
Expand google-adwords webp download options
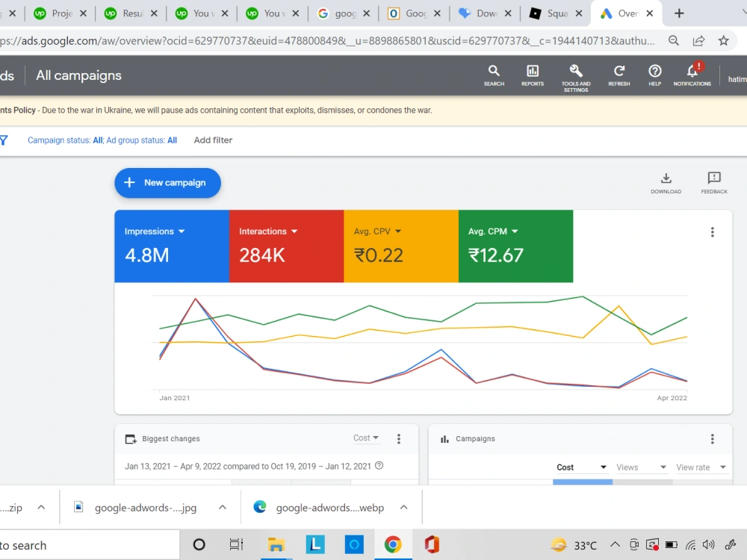[404, 507]
